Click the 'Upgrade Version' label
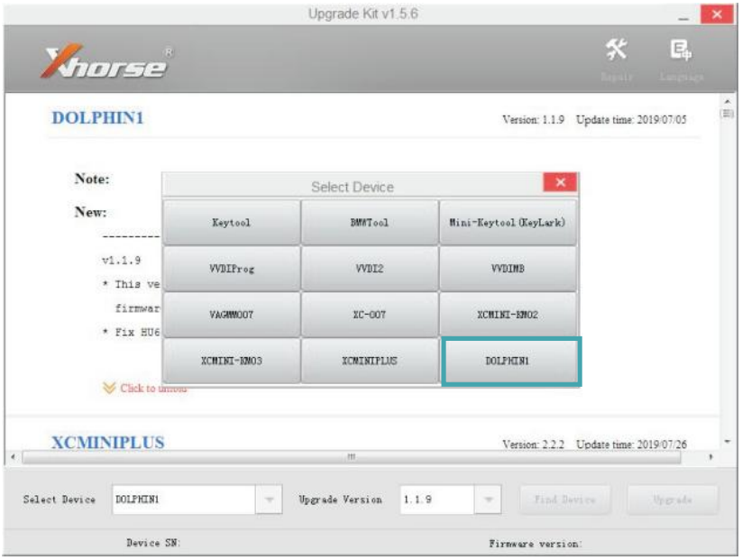Image resolution: width=742 pixels, height=560 pixels. tap(340, 500)
